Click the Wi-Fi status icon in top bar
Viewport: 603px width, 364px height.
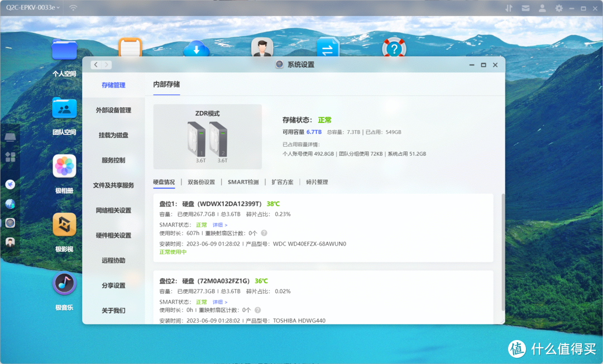[73, 8]
